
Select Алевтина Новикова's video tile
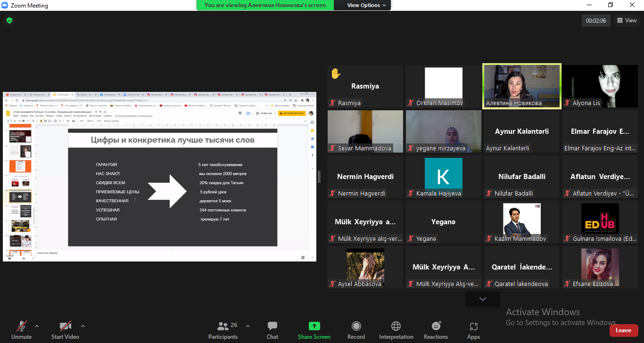pos(521,86)
